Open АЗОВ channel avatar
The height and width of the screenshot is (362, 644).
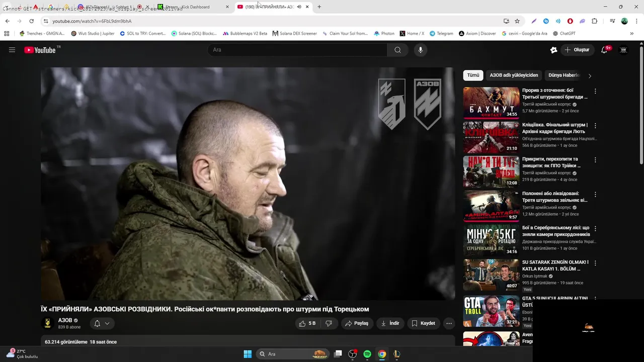pos(48,323)
